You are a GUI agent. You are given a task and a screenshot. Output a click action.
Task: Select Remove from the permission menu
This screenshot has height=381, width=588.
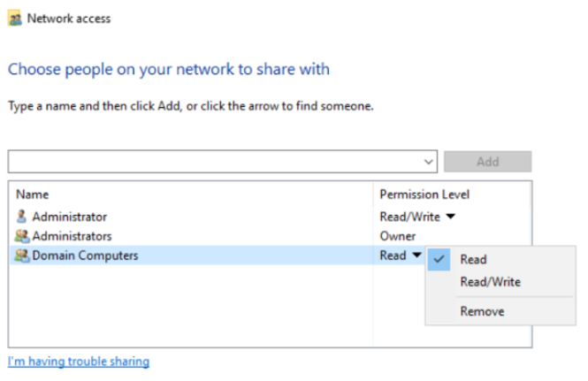pyautogui.click(x=482, y=312)
